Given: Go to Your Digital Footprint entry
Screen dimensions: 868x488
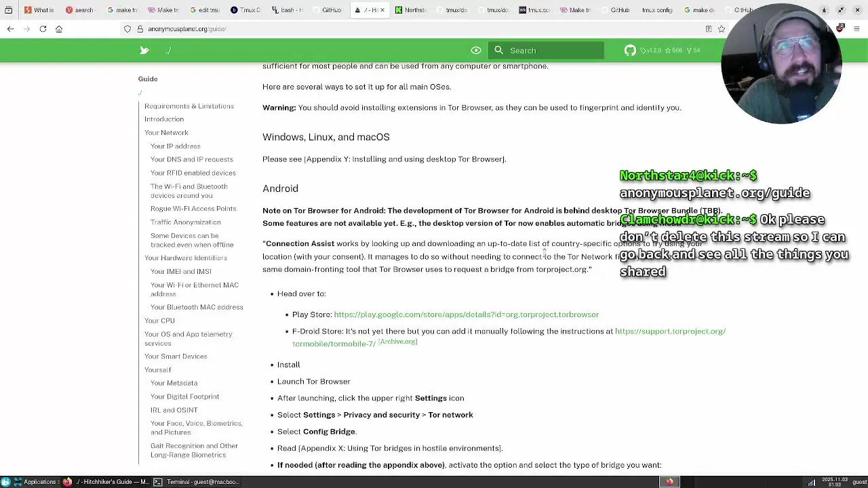Looking at the screenshot, I should pos(185,396).
